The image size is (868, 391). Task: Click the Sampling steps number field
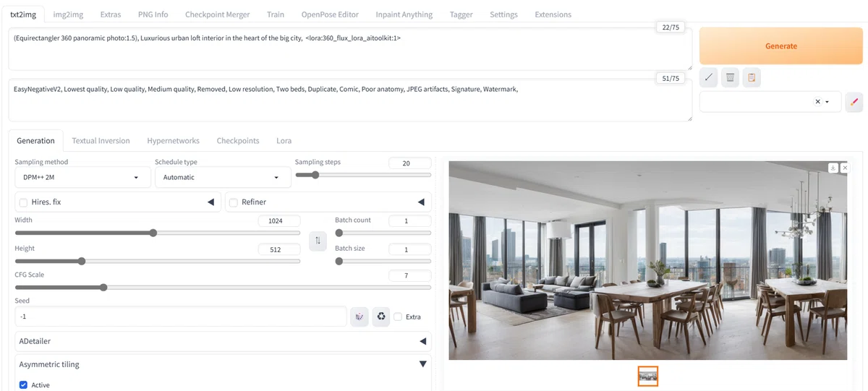click(410, 163)
